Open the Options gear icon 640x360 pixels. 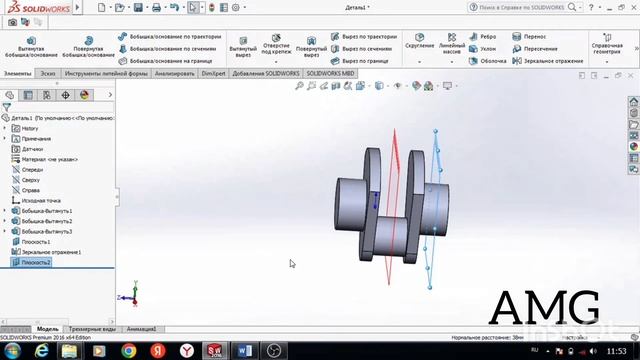pos(236,7)
